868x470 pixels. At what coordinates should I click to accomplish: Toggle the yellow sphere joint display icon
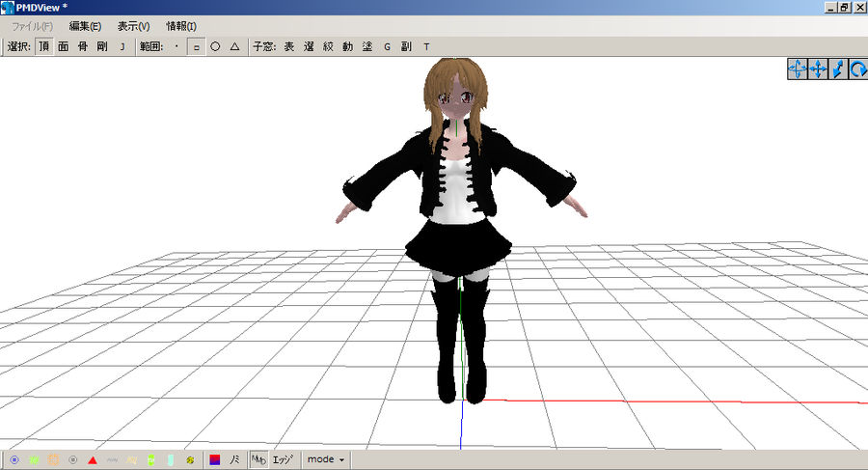[x=190, y=460]
